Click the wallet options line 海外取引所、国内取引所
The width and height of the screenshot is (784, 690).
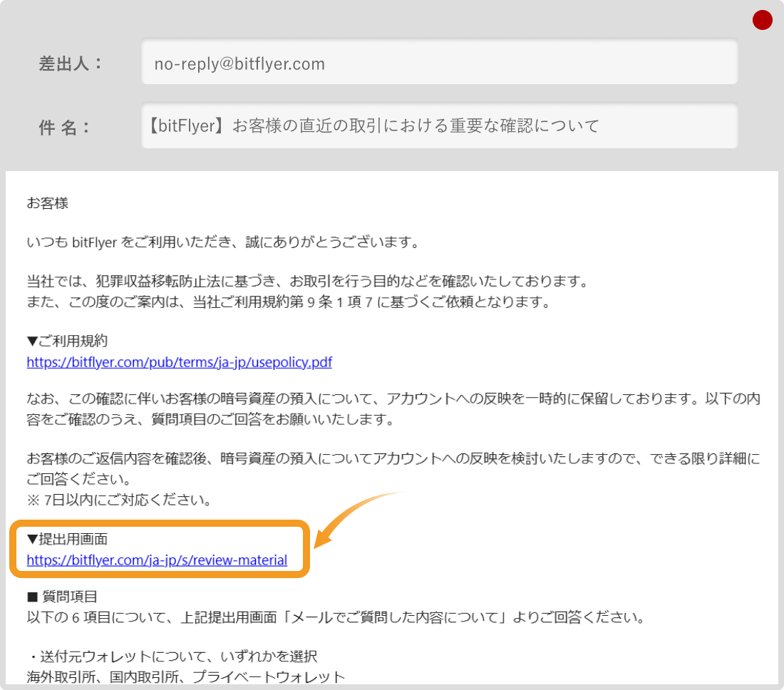[x=185, y=676]
